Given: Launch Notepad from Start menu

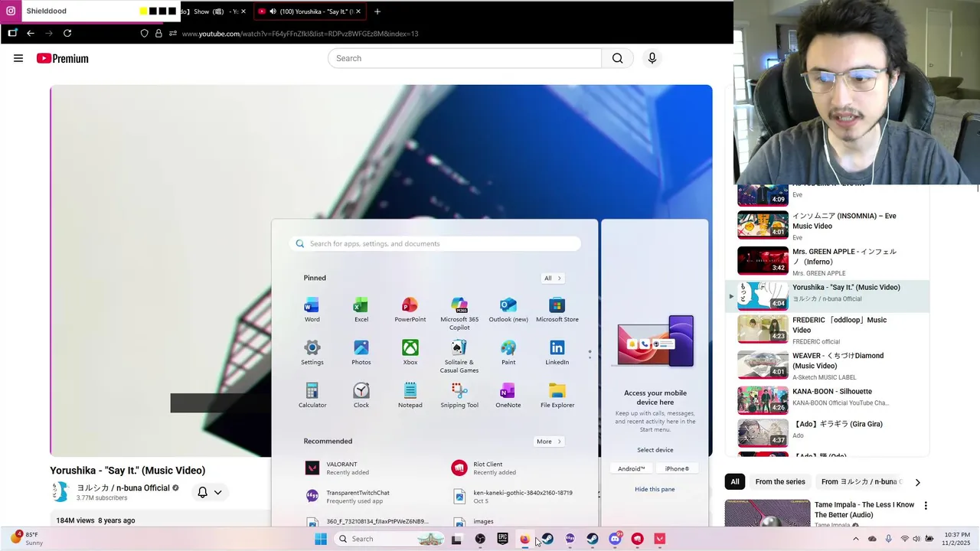Looking at the screenshot, I should tap(410, 396).
